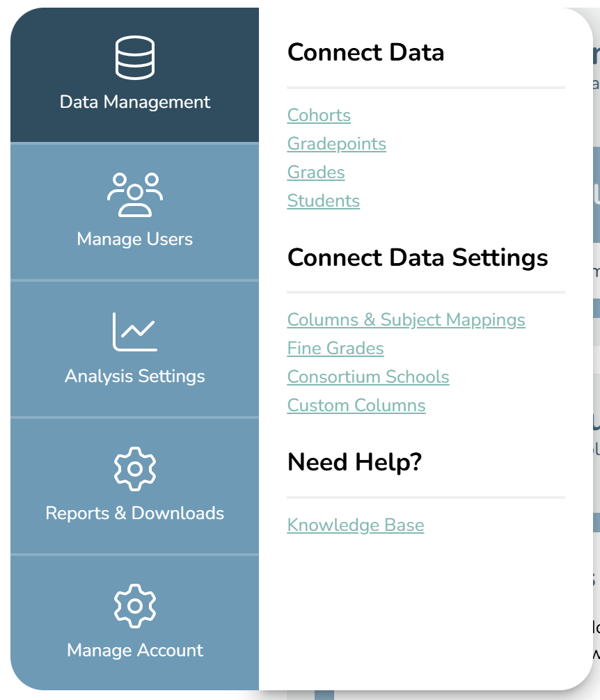Open the Grades link
This screenshot has height=700, width=600.
[x=316, y=173]
